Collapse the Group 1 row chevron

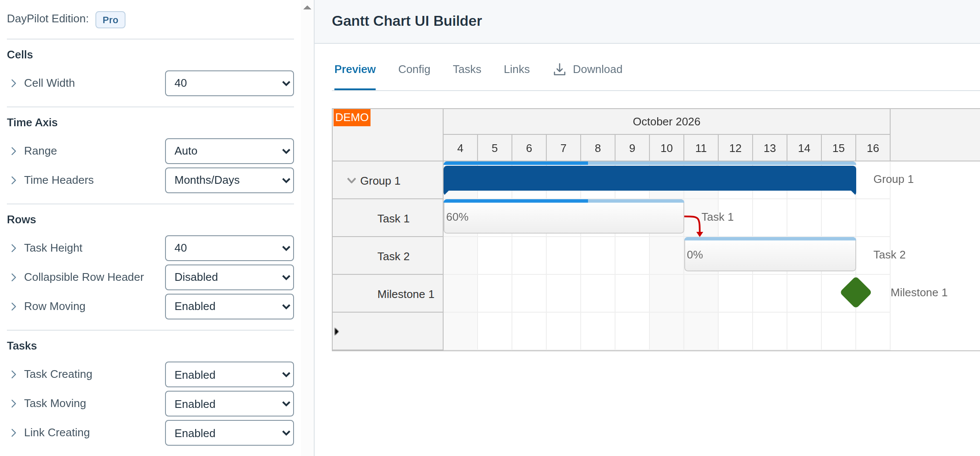pos(351,180)
